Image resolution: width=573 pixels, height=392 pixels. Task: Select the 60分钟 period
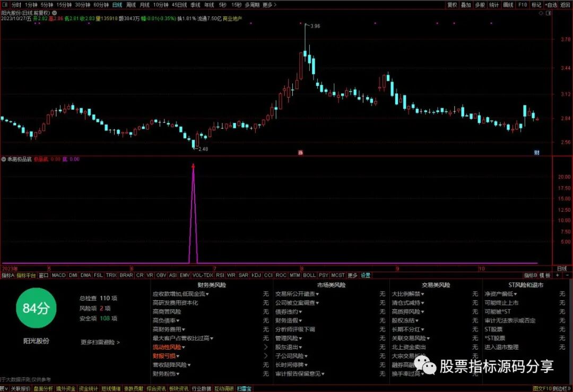click(101, 5)
